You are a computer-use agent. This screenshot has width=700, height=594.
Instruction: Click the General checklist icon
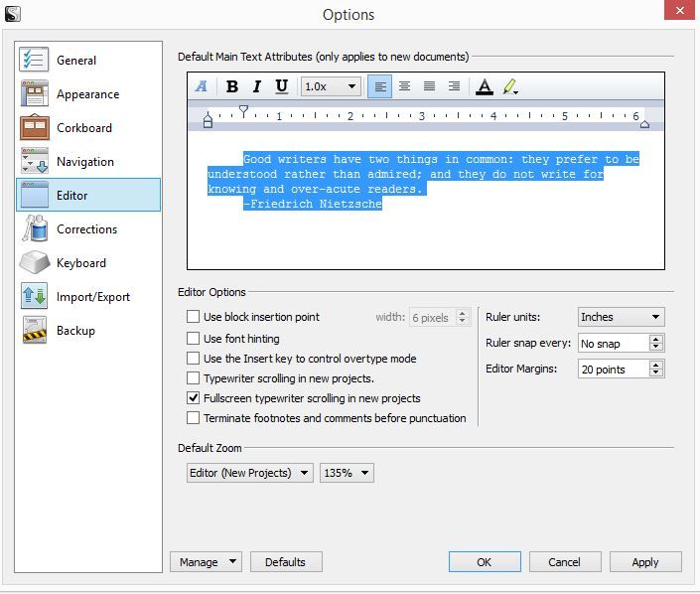click(34, 60)
